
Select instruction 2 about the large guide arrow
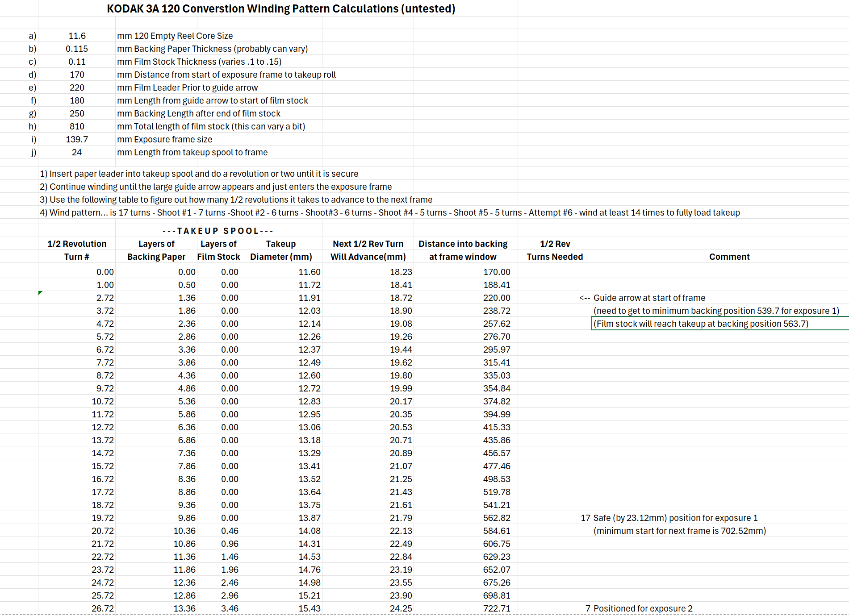[216, 187]
